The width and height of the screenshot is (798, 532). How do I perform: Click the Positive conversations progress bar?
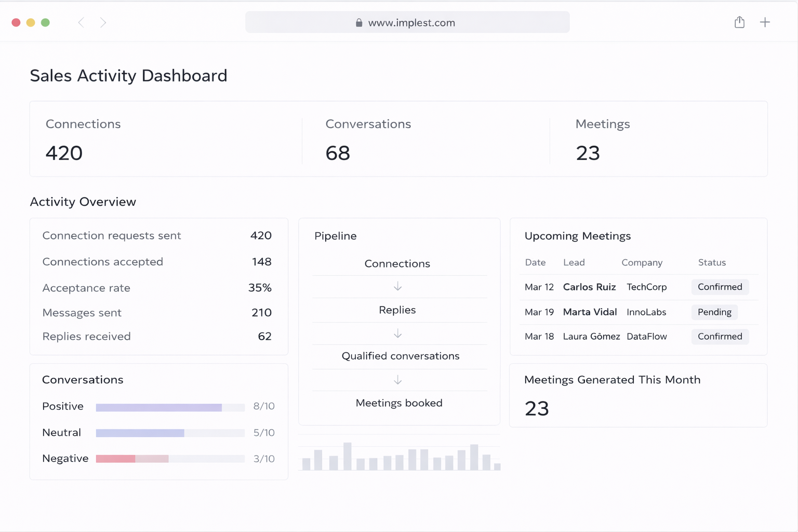click(170, 408)
